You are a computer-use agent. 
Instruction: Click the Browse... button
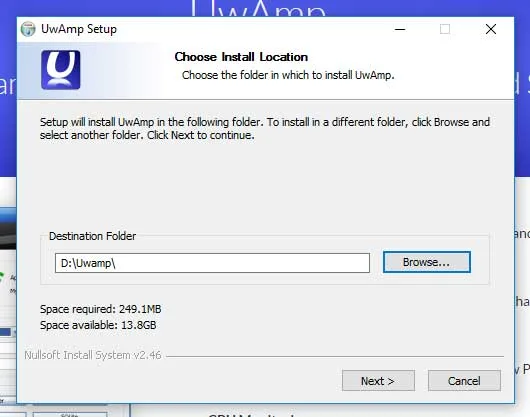click(427, 262)
